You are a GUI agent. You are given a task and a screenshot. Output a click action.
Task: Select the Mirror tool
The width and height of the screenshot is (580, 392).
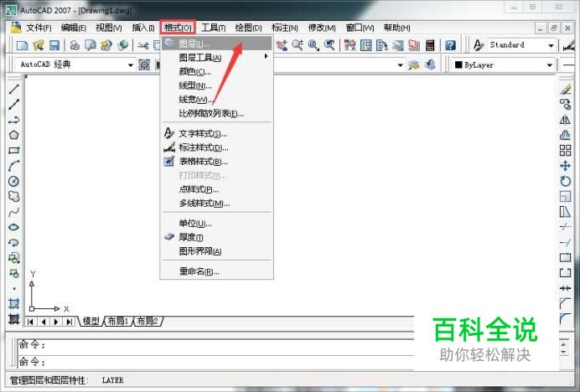565,120
